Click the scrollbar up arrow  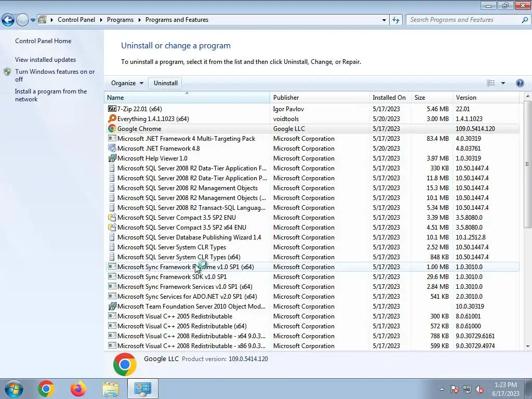coord(527,96)
